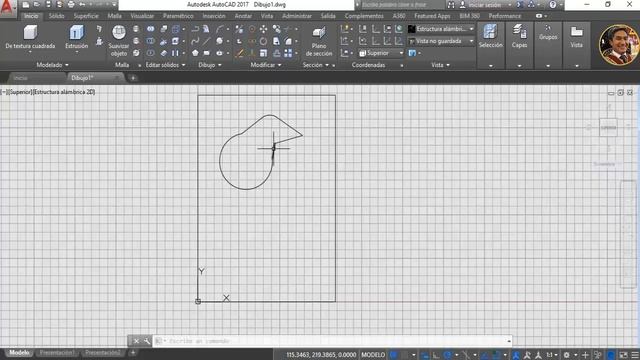Open the Superior UCS dropdown
The image size is (640, 360).
381,53
